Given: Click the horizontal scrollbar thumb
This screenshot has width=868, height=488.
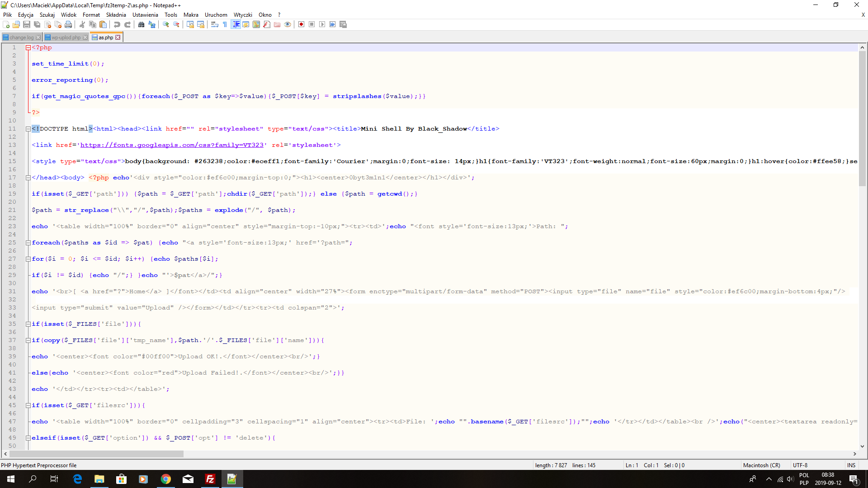Looking at the screenshot, I should coord(96,454).
